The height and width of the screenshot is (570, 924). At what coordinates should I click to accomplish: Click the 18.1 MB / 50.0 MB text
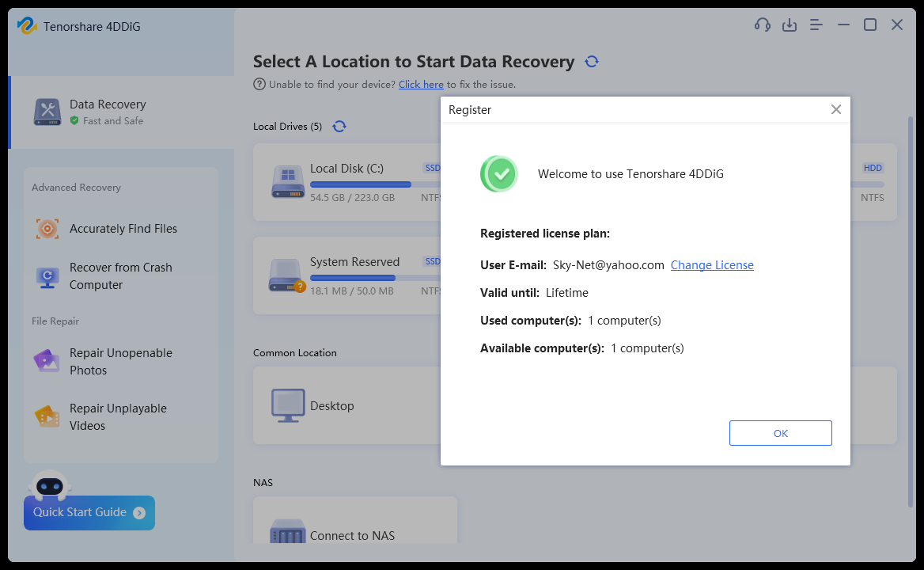352,291
